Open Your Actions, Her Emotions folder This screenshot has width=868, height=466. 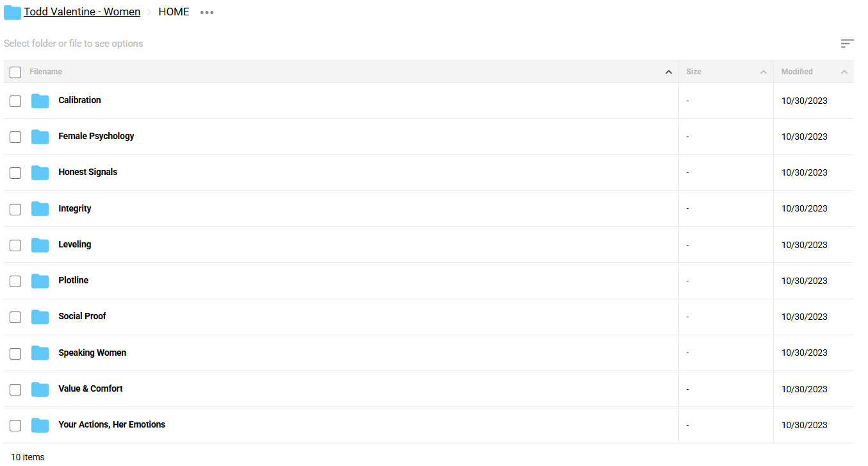tap(112, 424)
